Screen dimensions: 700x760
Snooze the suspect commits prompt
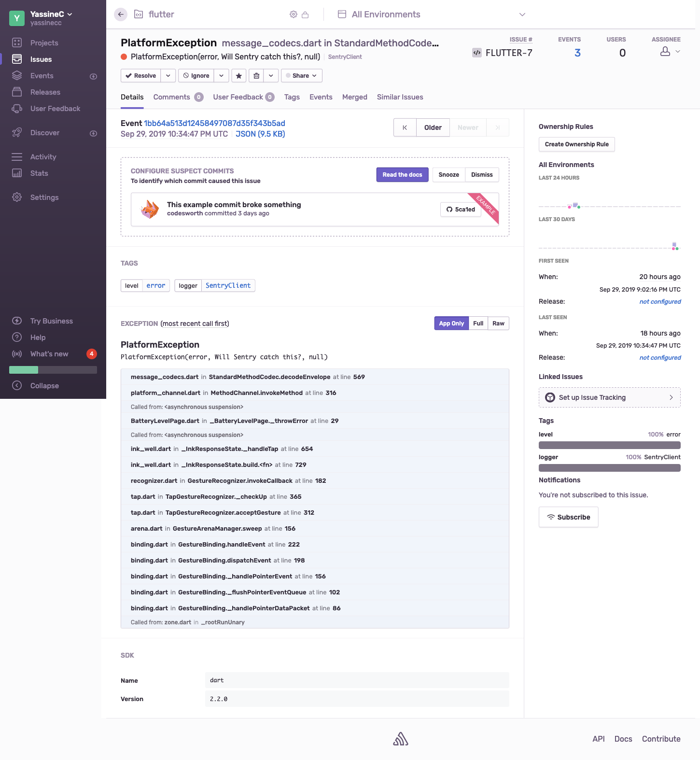click(x=449, y=175)
